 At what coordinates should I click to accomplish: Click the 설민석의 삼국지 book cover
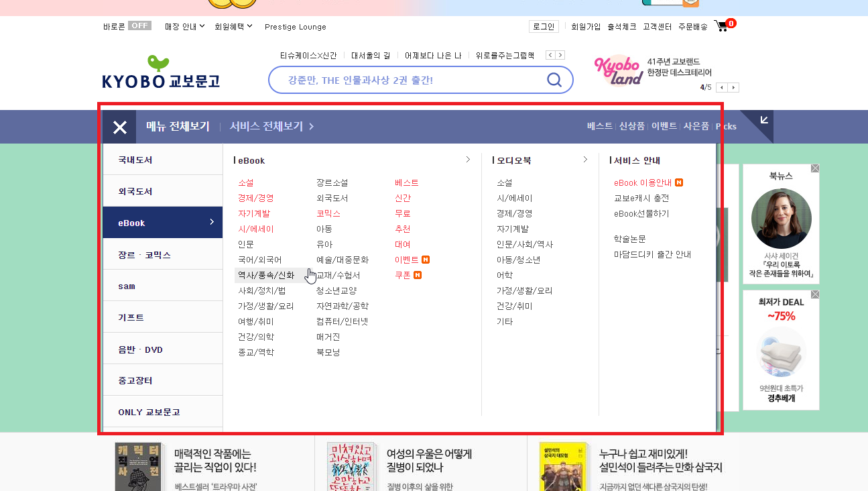click(x=564, y=467)
